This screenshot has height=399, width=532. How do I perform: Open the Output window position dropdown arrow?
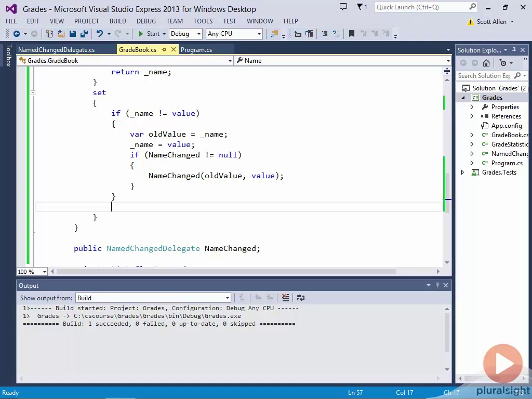tap(428, 285)
